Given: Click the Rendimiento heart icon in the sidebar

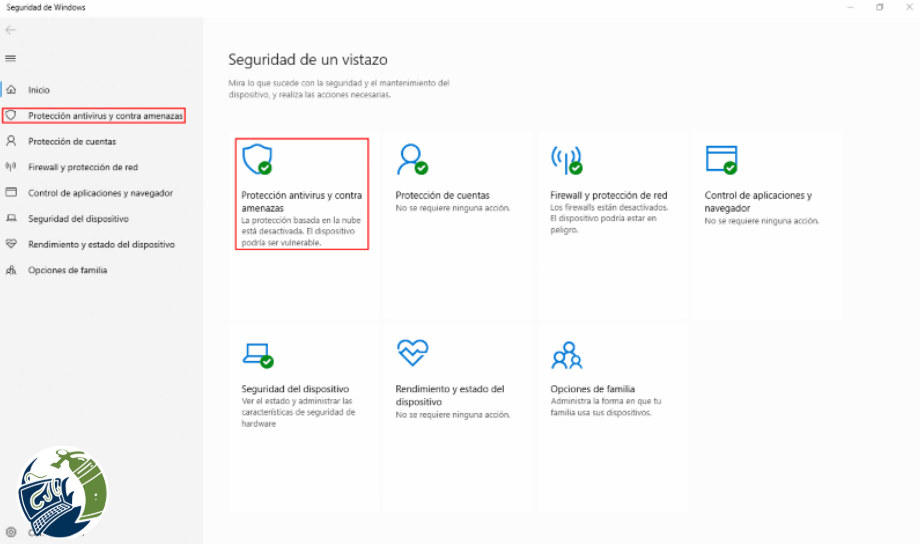Looking at the screenshot, I should [11, 244].
